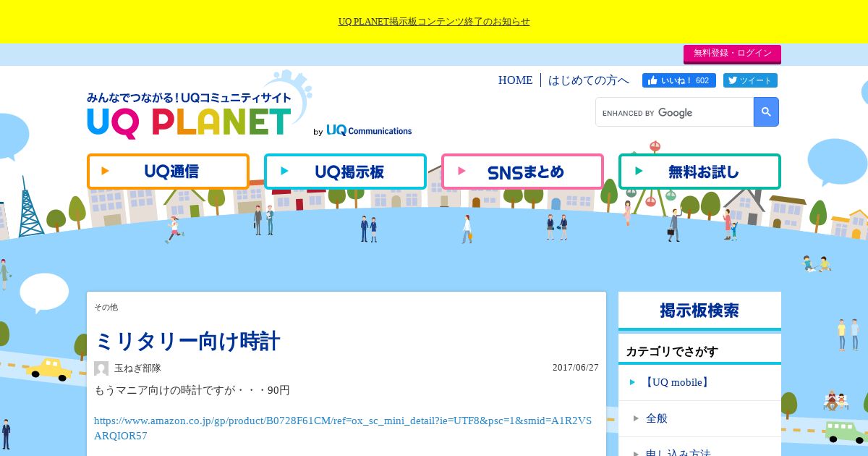Open the はじめての方へ link
Image resolution: width=868 pixels, height=456 pixels.
(x=589, y=80)
